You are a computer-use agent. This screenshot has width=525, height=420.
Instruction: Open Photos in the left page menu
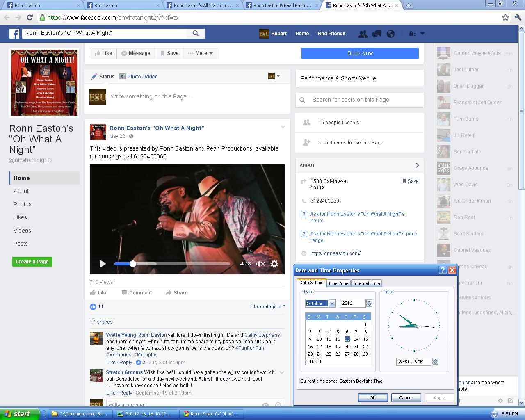[x=23, y=204]
